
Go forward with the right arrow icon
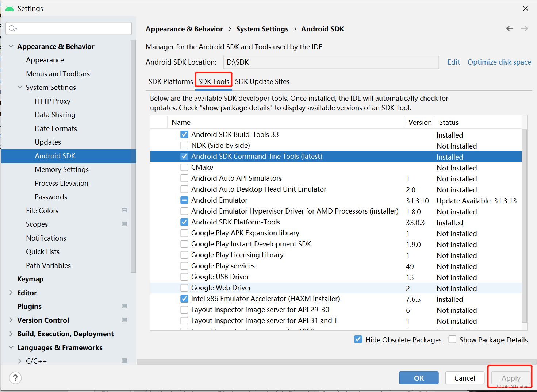point(524,28)
